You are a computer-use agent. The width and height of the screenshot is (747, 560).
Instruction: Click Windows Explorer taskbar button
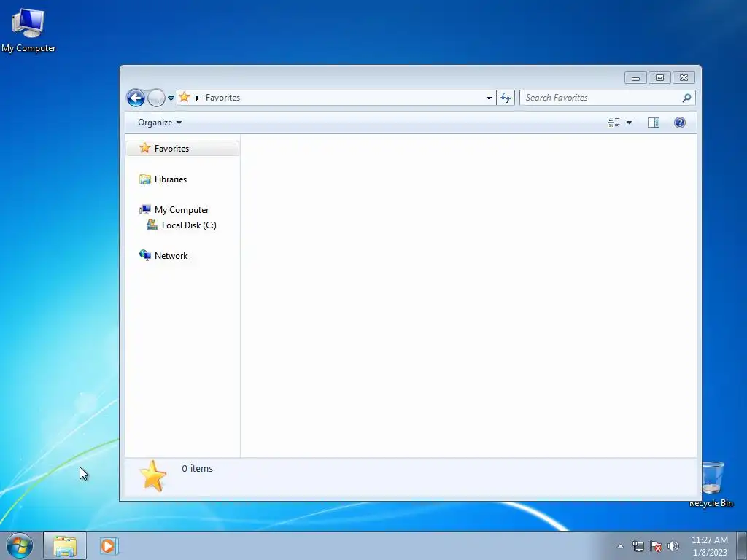(65, 545)
